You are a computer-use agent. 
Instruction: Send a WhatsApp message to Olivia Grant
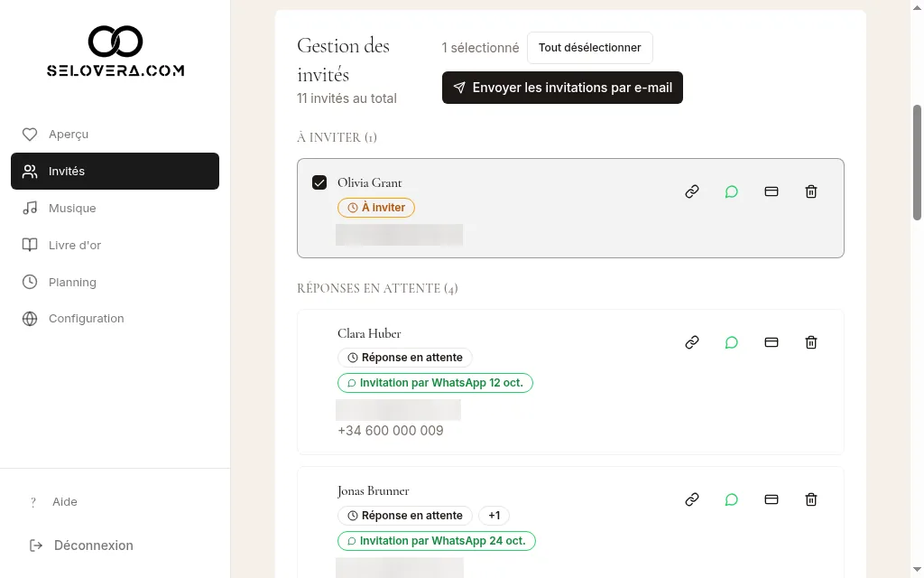(x=731, y=191)
